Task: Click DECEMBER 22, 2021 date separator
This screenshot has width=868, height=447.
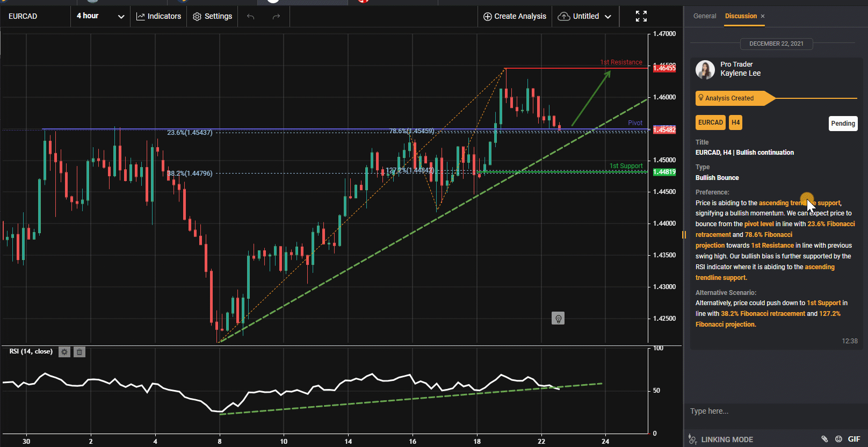Action: [x=776, y=44]
